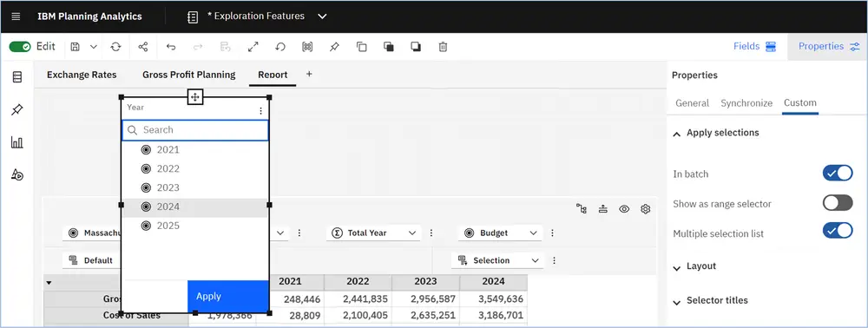Open the visualizations chart icon in sidebar
This screenshot has width=868, height=328.
(x=17, y=142)
